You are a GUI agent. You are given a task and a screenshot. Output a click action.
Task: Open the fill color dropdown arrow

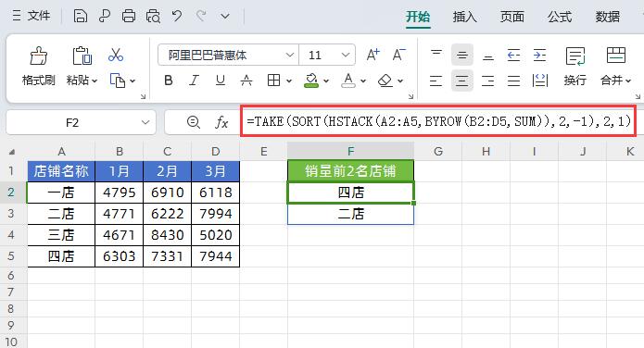[x=326, y=81]
